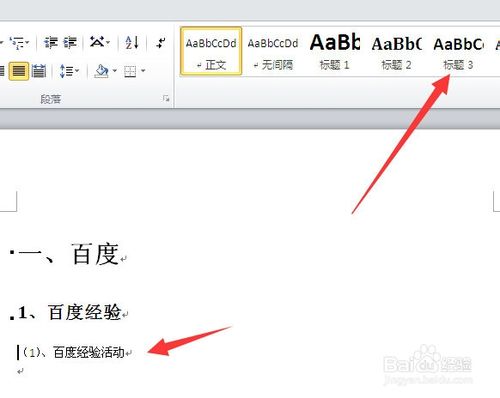Click the distributed alignment icon
Image resolution: width=500 pixels, height=398 pixels.
pyautogui.click(x=39, y=71)
